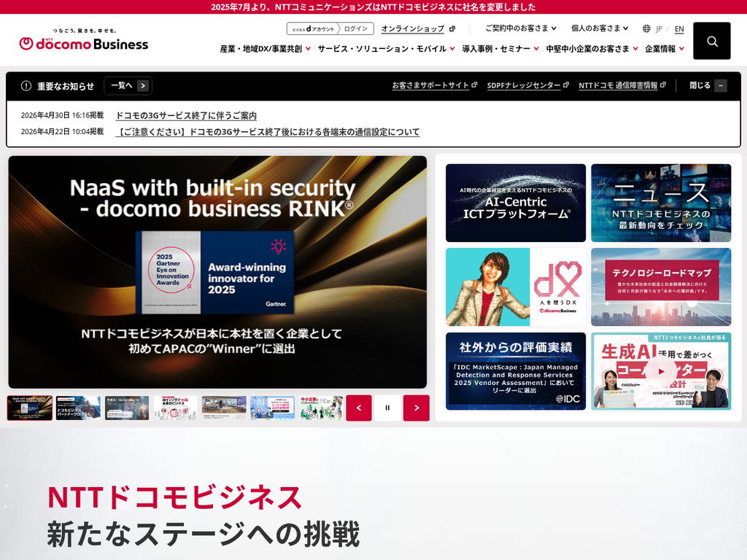Click the globe language icon
This screenshot has height=560, width=747.
646,28
